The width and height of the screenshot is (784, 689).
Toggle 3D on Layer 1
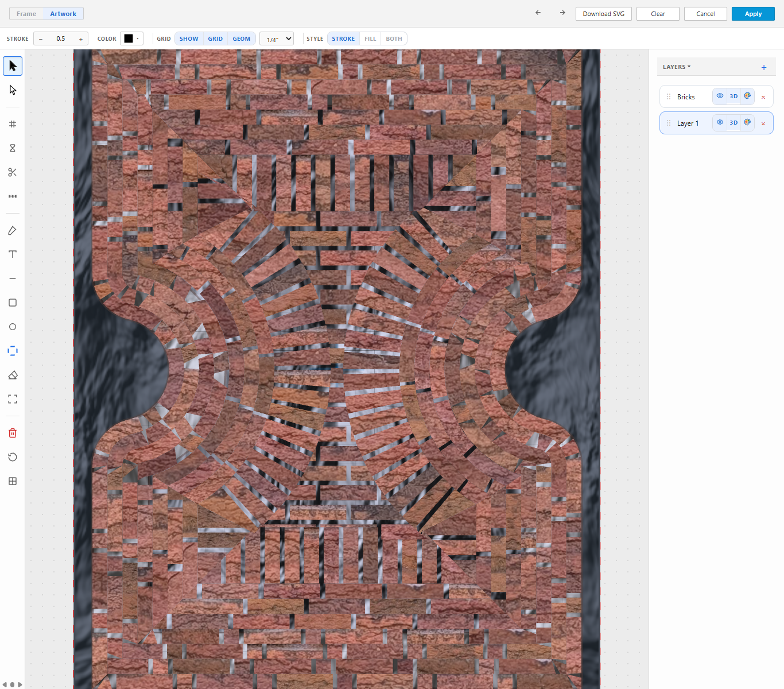click(733, 122)
